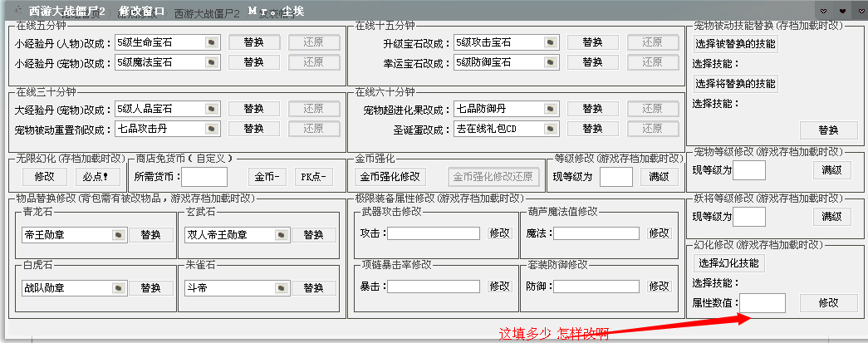Screen dimensions: 868x343
Task: Click the 必点! button
Action: point(98,177)
